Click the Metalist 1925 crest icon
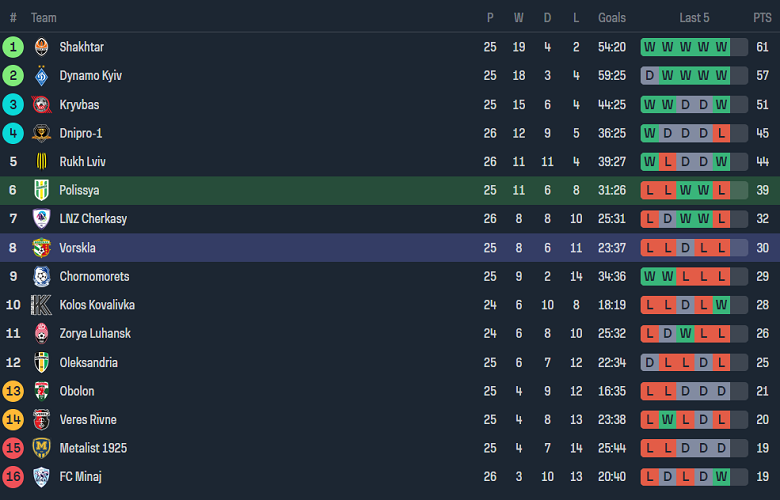This screenshot has width=780, height=500. [x=41, y=448]
